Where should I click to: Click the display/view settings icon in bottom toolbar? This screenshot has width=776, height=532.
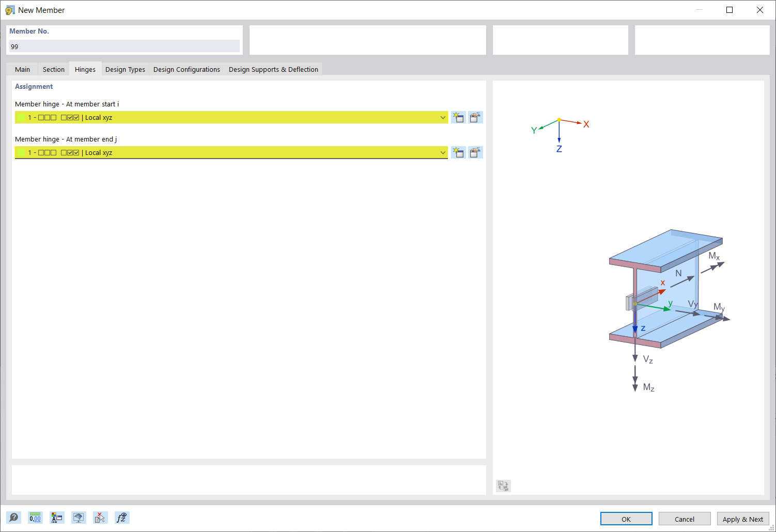coord(79,518)
